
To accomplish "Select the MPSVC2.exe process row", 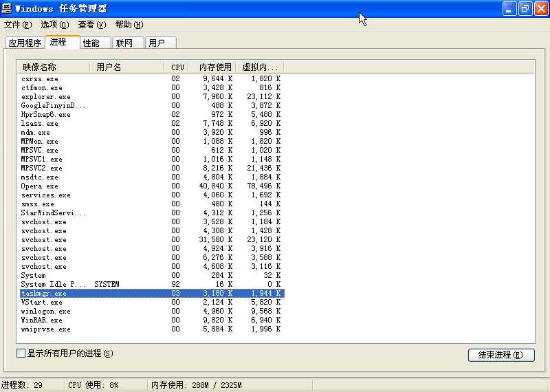I will (x=152, y=168).
